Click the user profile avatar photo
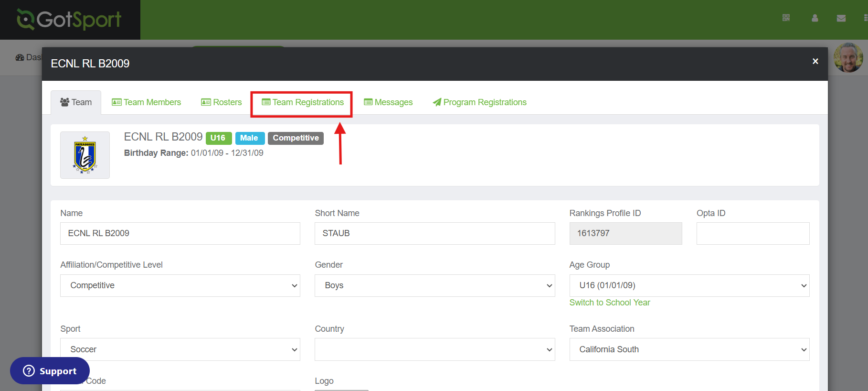The height and width of the screenshot is (391, 868). 848,58
